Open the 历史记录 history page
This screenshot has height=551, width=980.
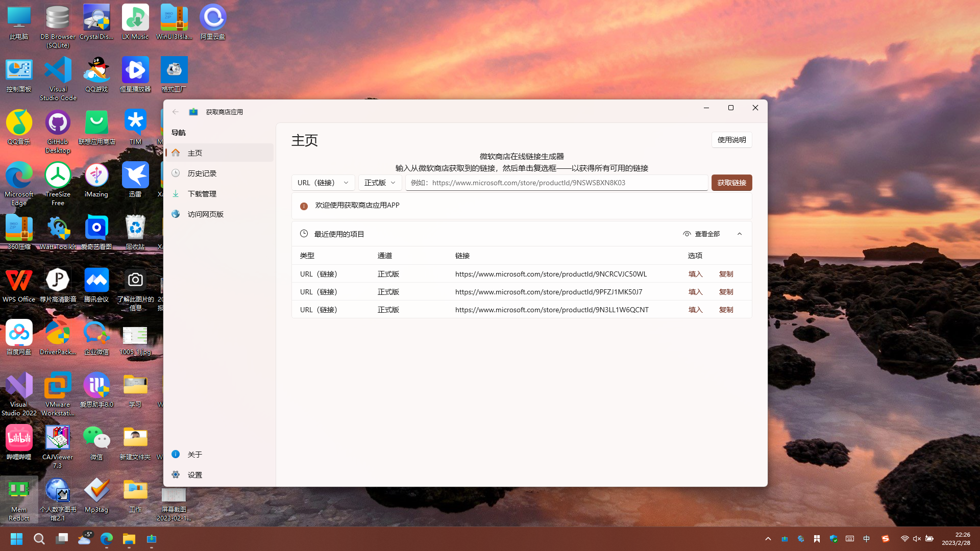[202, 173]
